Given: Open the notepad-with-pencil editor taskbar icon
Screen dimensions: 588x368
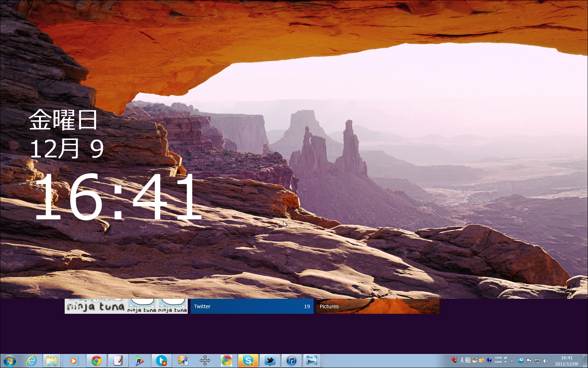Looking at the screenshot, I should (x=118, y=361).
